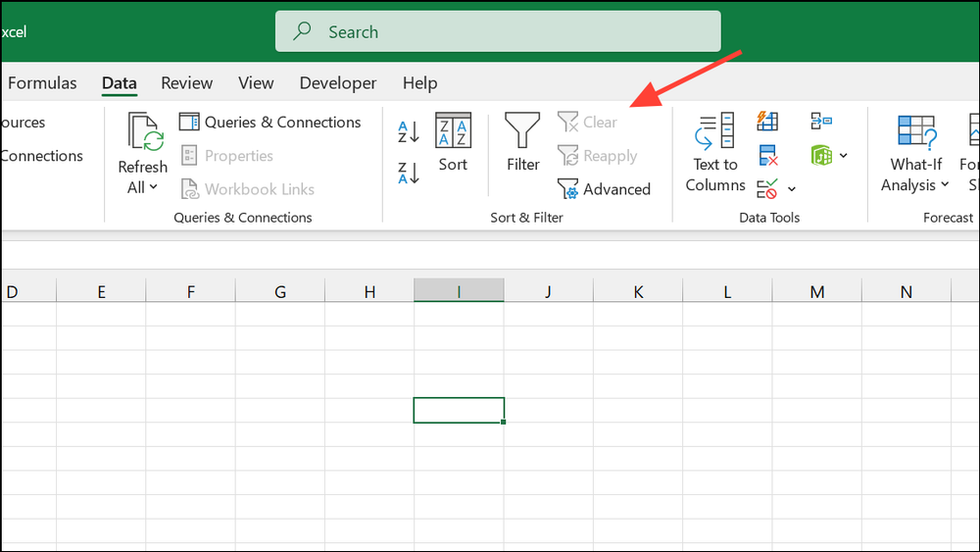
Task: Select column J header
Action: pyautogui.click(x=548, y=291)
